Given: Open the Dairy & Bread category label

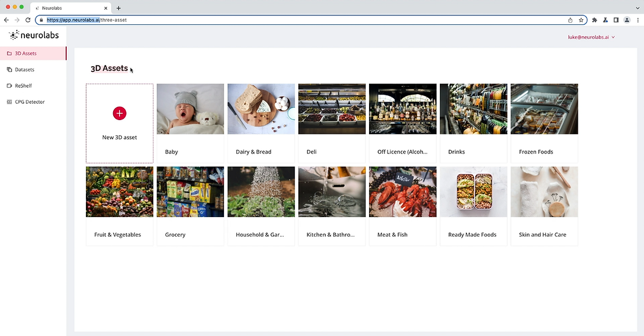Looking at the screenshot, I should tap(254, 151).
